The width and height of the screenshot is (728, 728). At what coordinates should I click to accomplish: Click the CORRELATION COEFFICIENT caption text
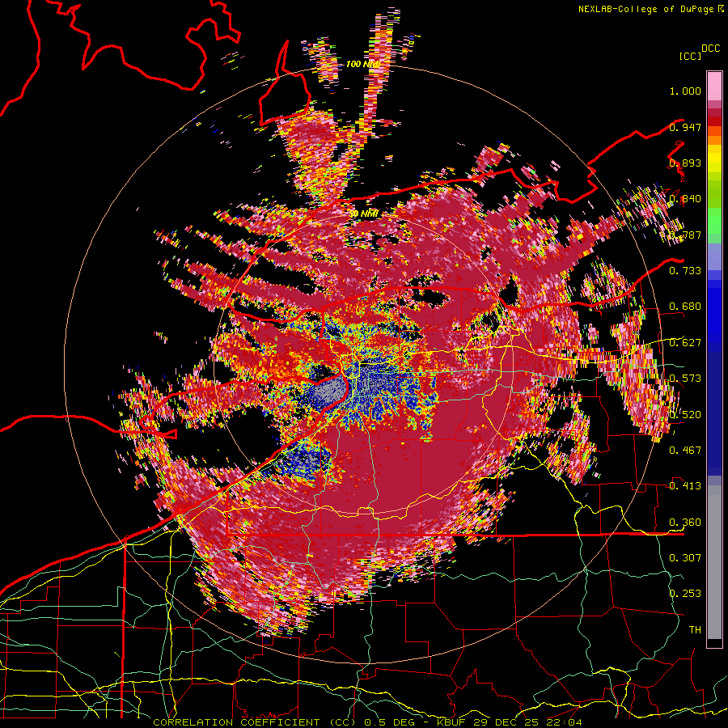pyautogui.click(x=236, y=722)
